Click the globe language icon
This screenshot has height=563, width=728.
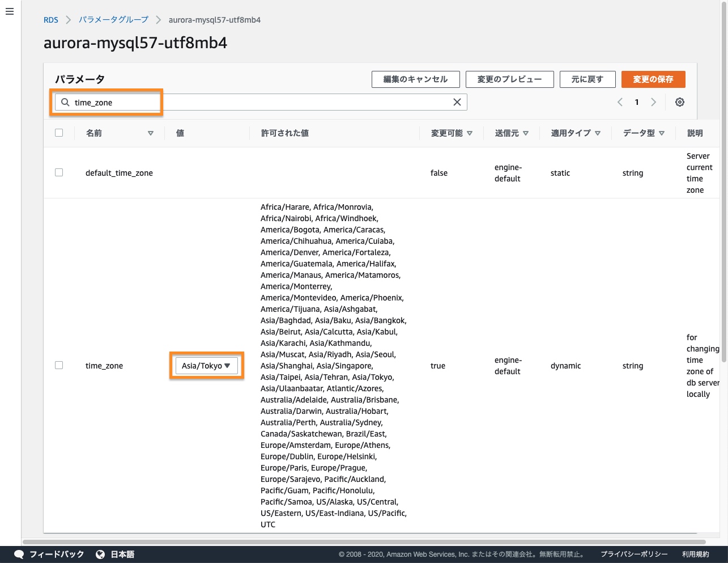coord(100,554)
